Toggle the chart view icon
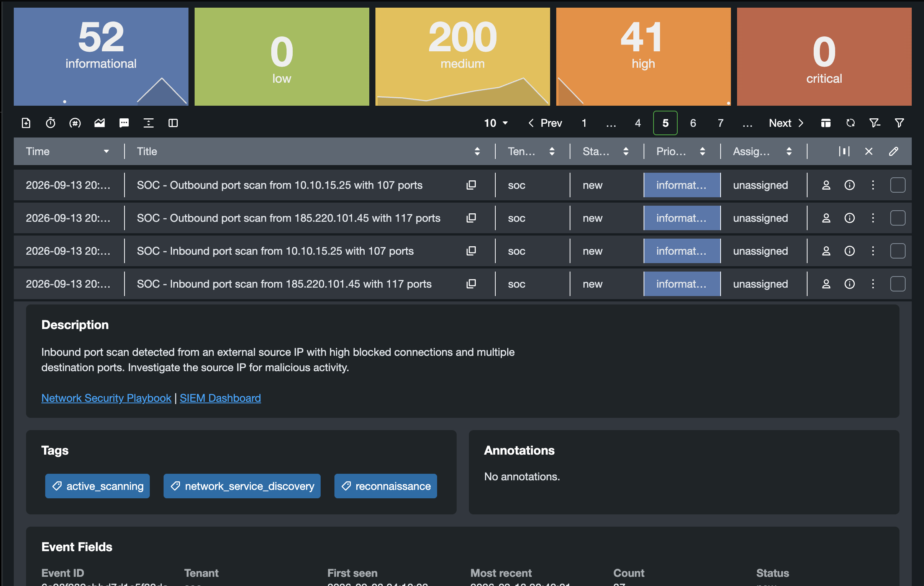Image resolution: width=924 pixels, height=586 pixels. [100, 123]
